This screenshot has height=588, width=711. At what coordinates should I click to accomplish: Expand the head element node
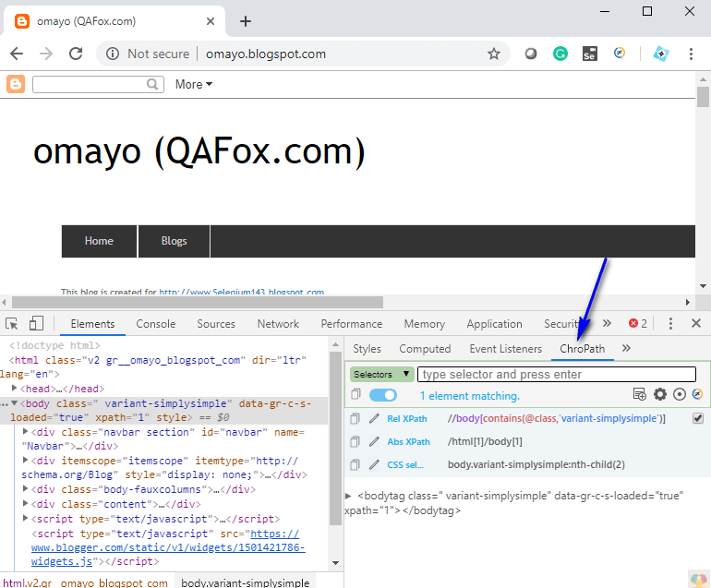pos(15,388)
